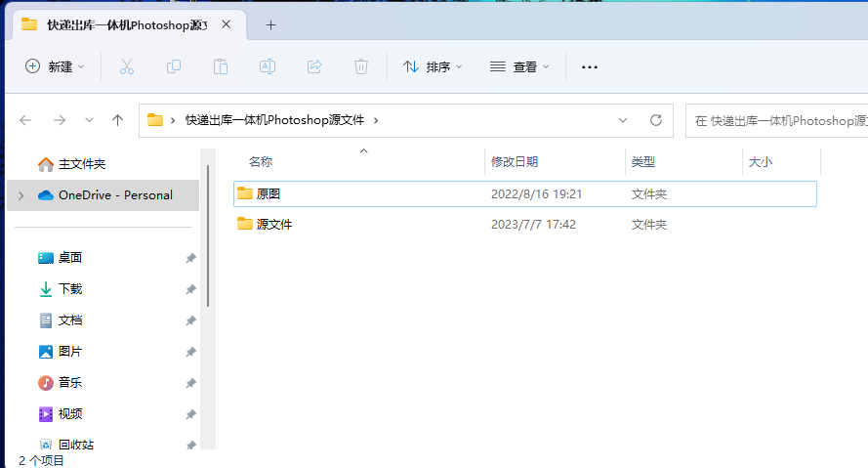Screen dimensions: 868x468
Task: Click the Copy icon in toolbar
Action: (174, 67)
